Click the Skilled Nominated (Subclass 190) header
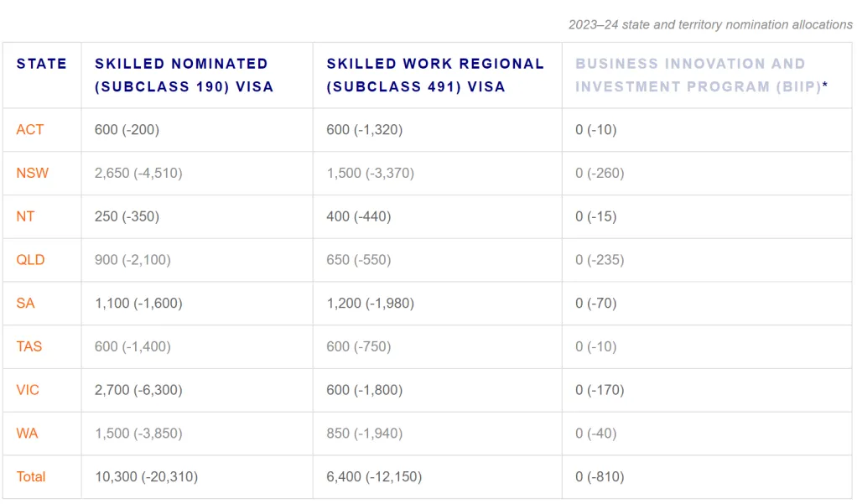 tap(184, 75)
